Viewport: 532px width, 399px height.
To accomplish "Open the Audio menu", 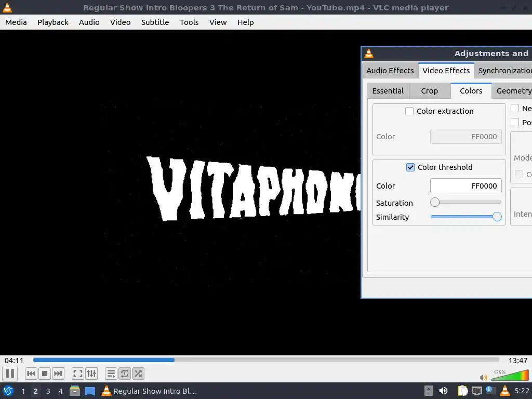I will pyautogui.click(x=89, y=22).
